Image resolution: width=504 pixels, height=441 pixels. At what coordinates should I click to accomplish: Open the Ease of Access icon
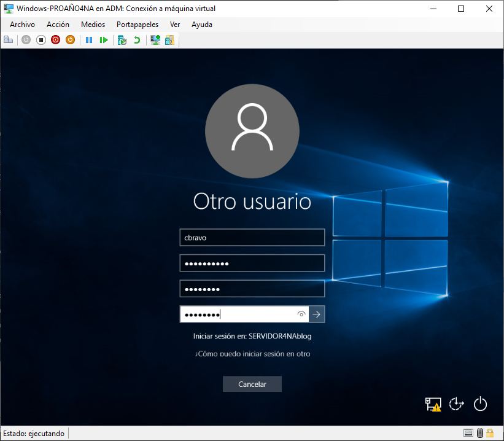(x=456, y=404)
